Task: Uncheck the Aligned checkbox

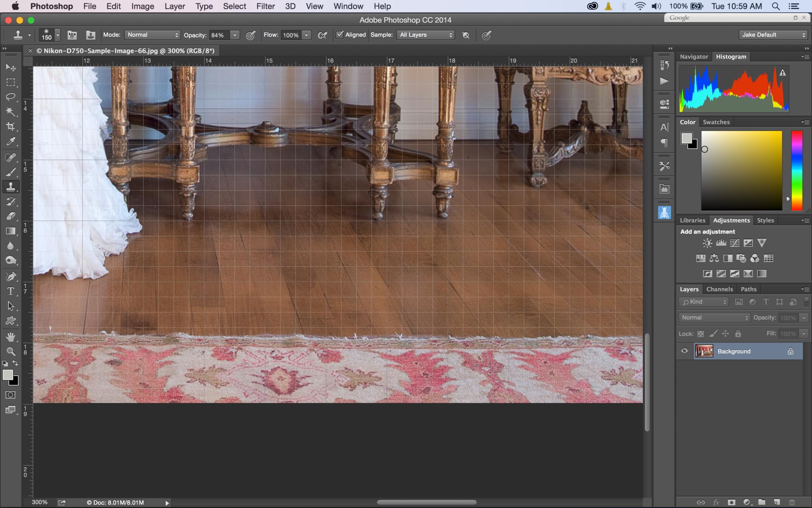Action: pos(340,35)
